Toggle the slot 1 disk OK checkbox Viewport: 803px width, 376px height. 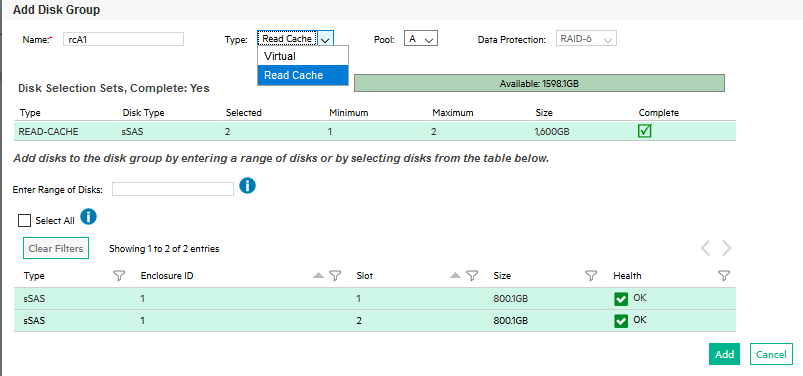tap(621, 299)
